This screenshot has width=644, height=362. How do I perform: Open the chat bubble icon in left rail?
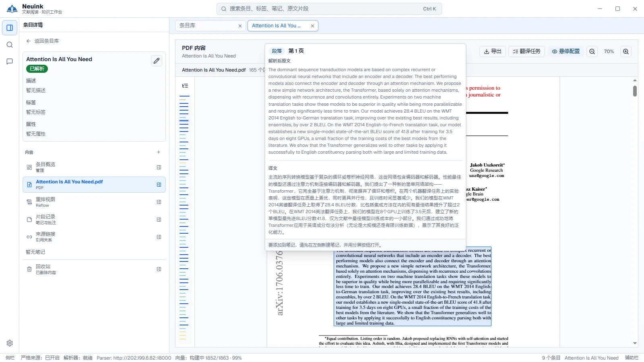(10, 62)
